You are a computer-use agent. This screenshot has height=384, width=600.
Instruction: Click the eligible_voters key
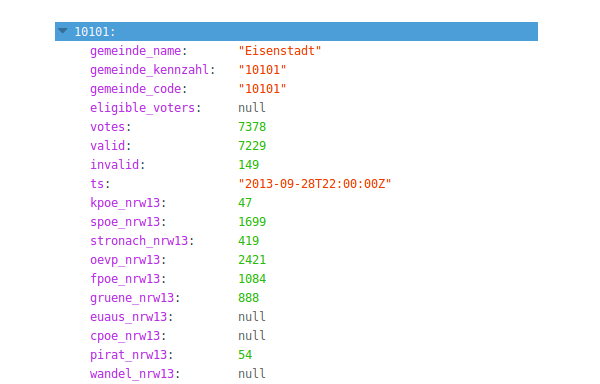click(x=142, y=108)
